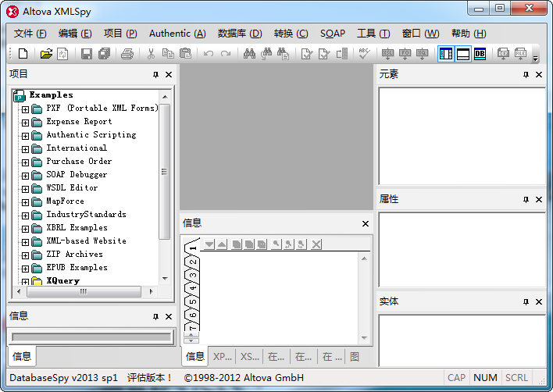Viewport: 553px width, 392px height.
Task: Expand the WSDL Editor folder node
Action: tap(25, 189)
